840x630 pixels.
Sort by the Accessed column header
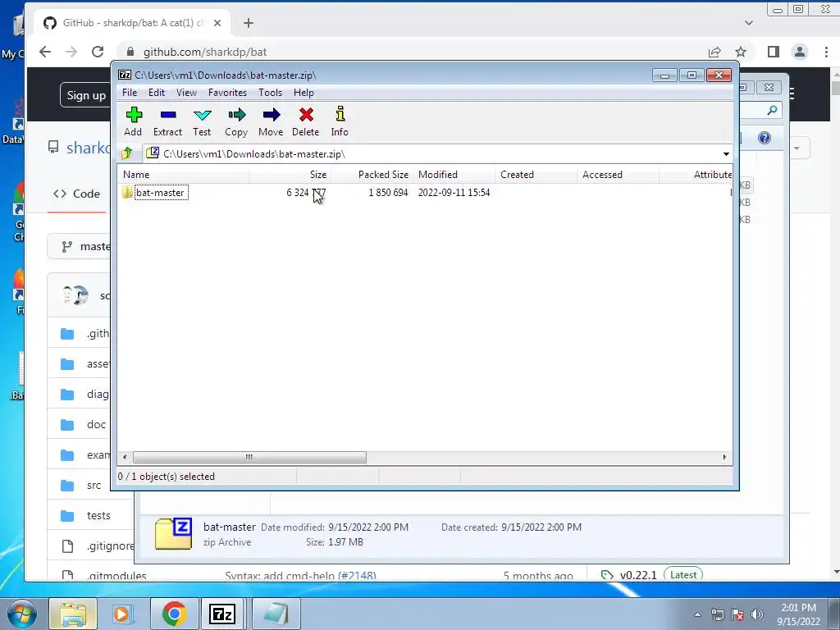tap(618, 175)
